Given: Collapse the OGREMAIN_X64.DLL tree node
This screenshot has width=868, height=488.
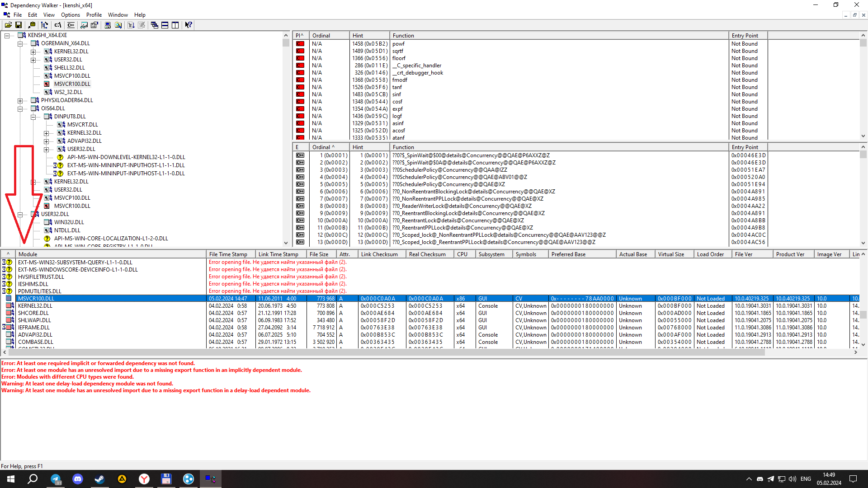Looking at the screenshot, I should point(20,44).
